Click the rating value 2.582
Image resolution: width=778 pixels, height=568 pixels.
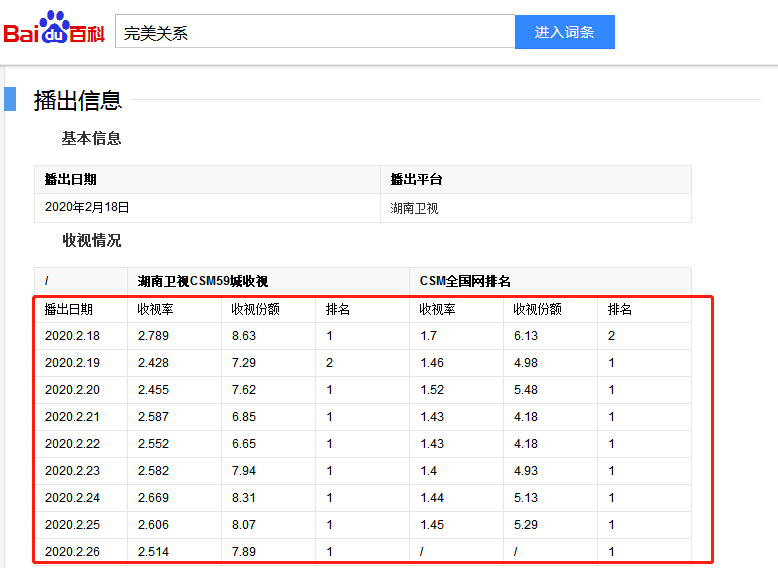coord(153,471)
